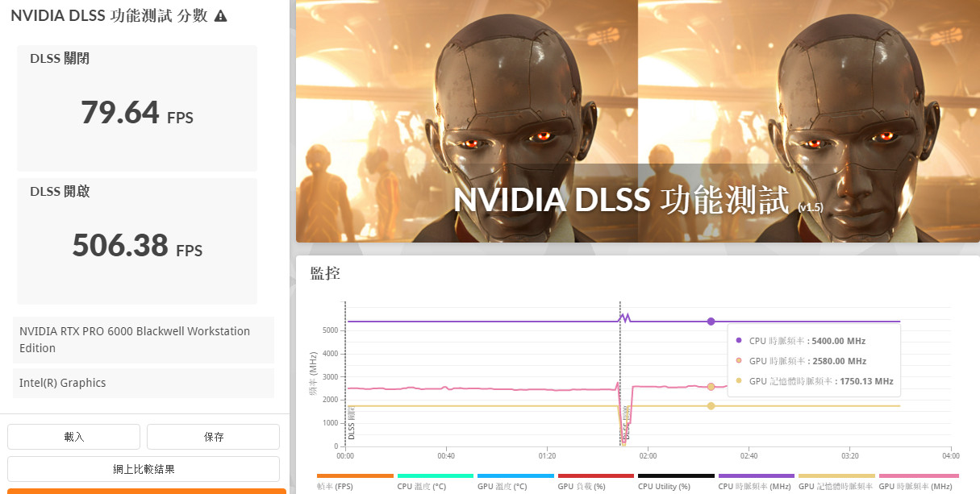Click the purple CPU clock data point
Viewport: 980px width, 494px height.
pyautogui.click(x=711, y=322)
